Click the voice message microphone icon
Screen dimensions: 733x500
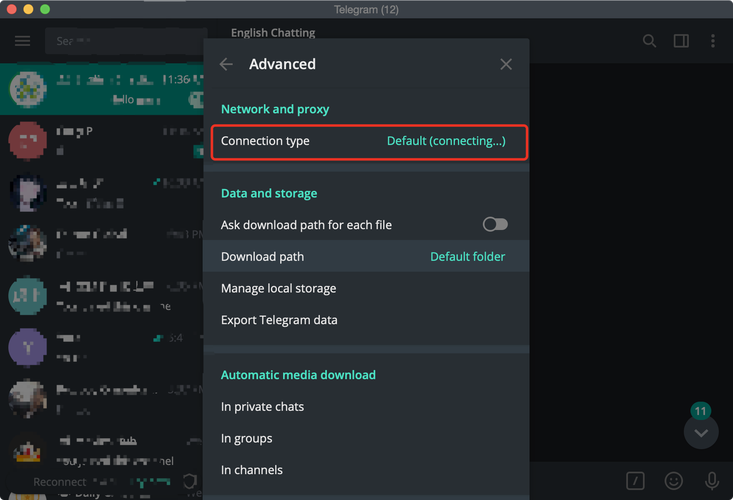(711, 481)
